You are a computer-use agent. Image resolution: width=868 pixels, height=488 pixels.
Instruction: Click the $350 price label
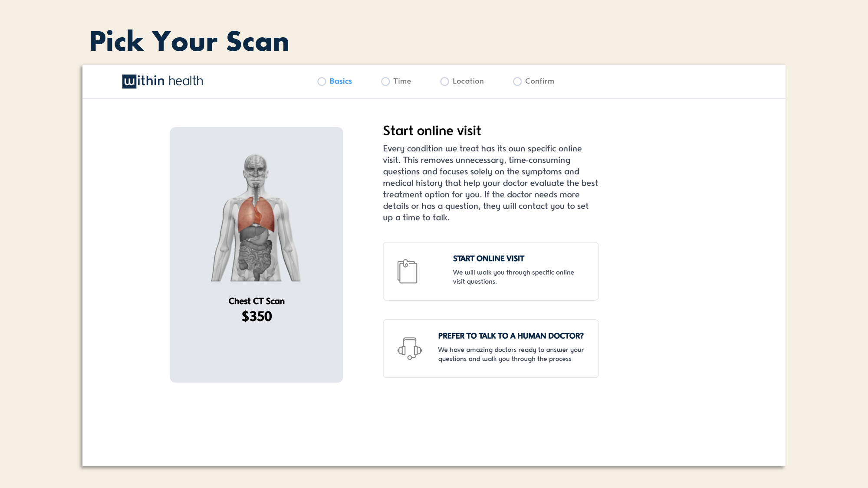(x=256, y=317)
